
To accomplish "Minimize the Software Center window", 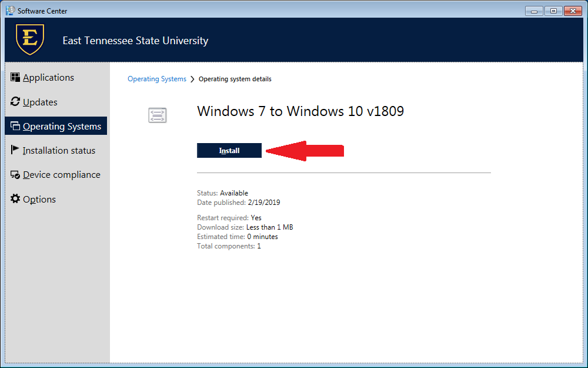I will pos(534,11).
